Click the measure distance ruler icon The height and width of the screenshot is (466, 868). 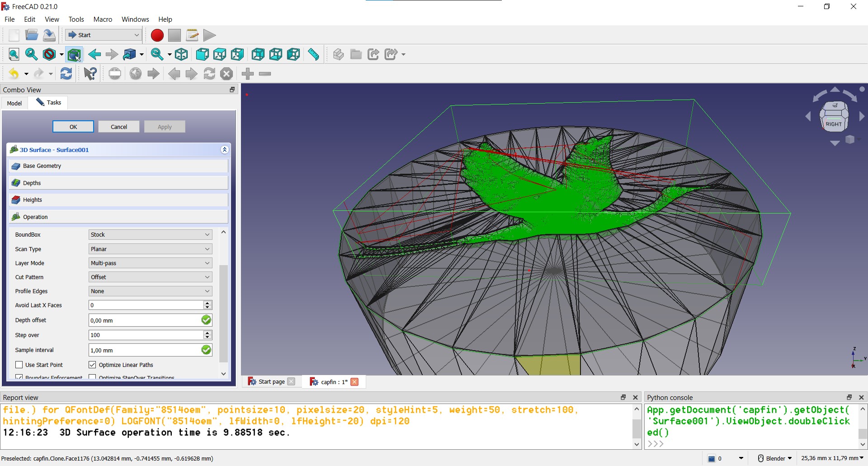[313, 55]
